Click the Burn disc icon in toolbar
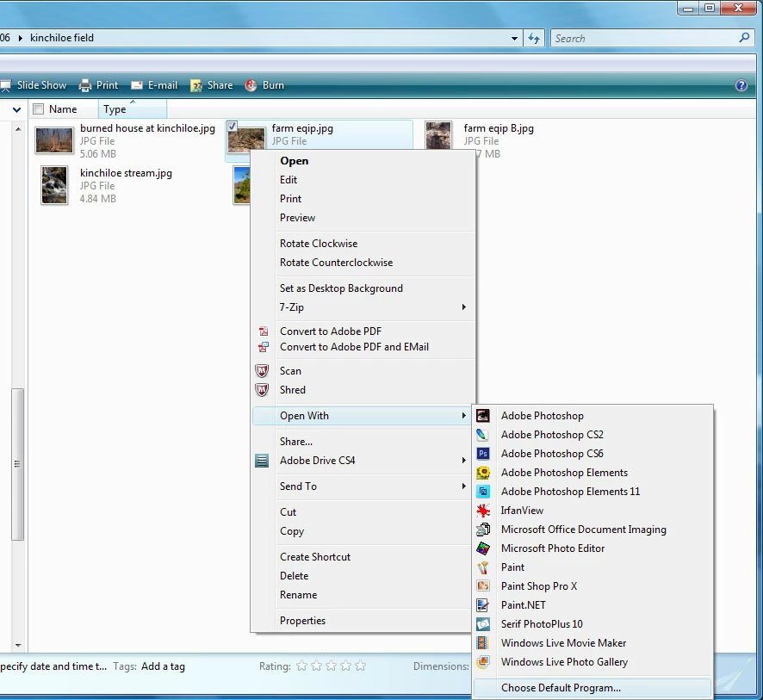This screenshot has height=700, width=763. coord(251,85)
